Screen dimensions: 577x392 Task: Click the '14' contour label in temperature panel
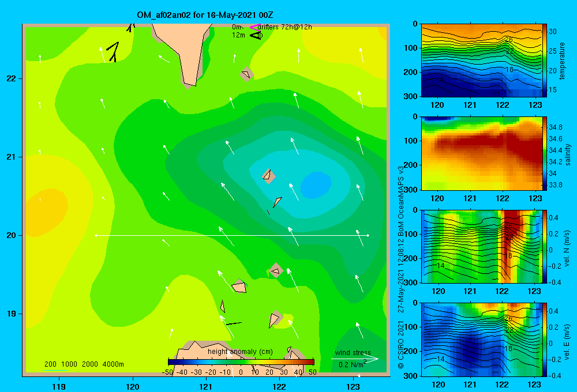tap(439, 80)
